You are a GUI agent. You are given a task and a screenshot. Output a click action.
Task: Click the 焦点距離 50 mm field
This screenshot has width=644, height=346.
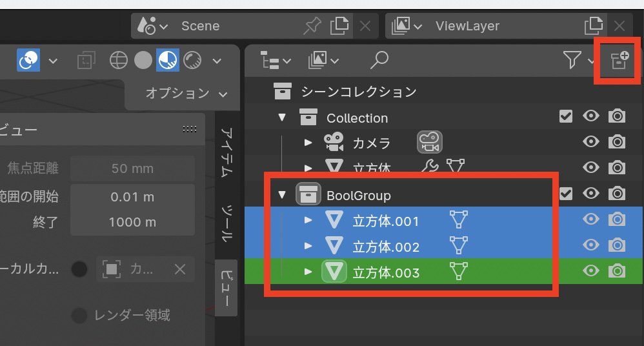132,168
